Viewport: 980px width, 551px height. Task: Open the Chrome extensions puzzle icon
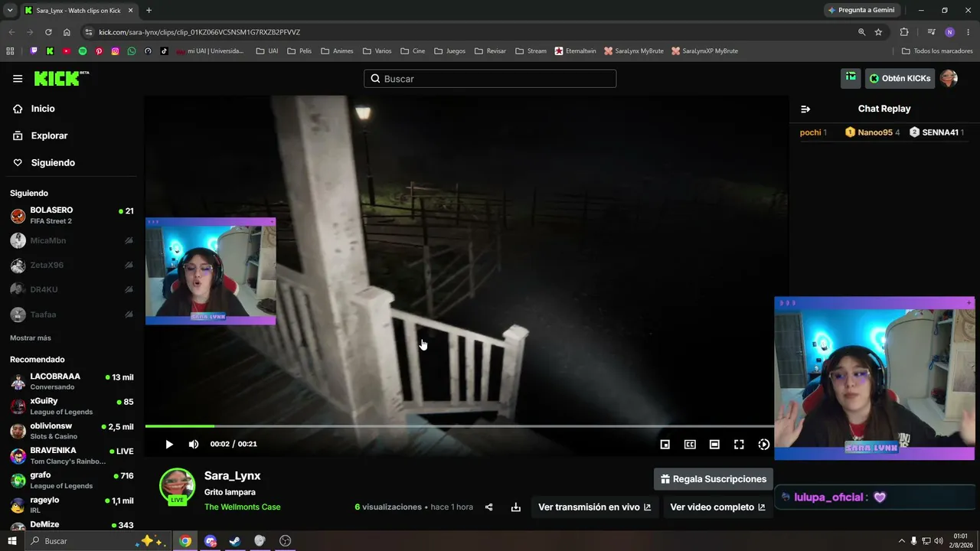pos(904,32)
